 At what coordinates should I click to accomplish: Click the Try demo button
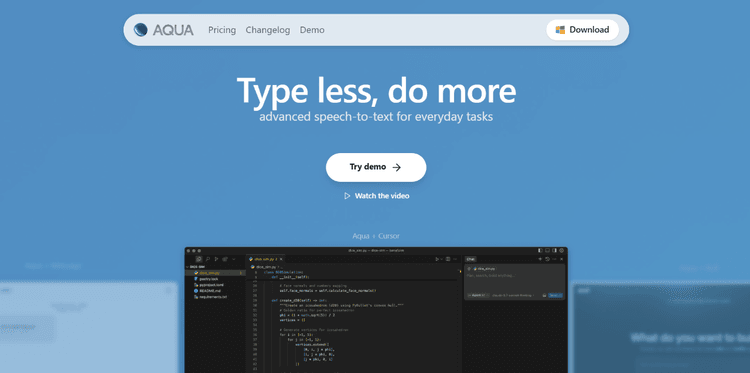click(x=376, y=167)
